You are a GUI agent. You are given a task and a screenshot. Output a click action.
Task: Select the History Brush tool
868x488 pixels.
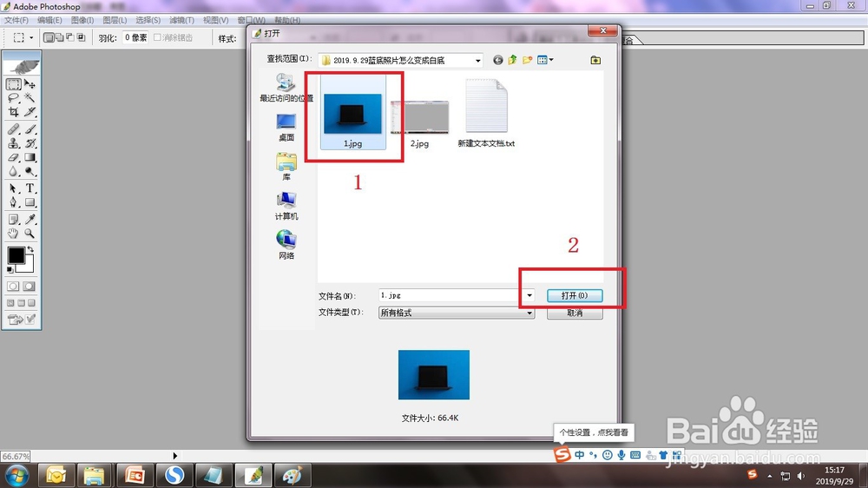30,143
